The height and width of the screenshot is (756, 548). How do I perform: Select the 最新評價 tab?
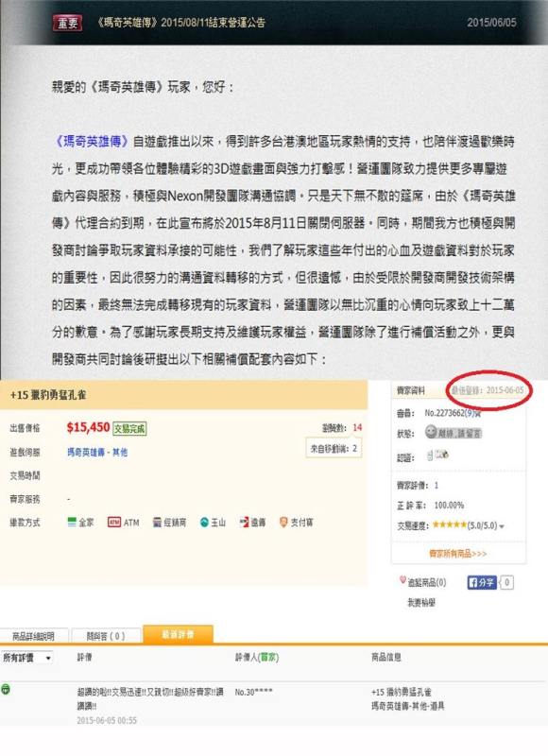pos(178,634)
